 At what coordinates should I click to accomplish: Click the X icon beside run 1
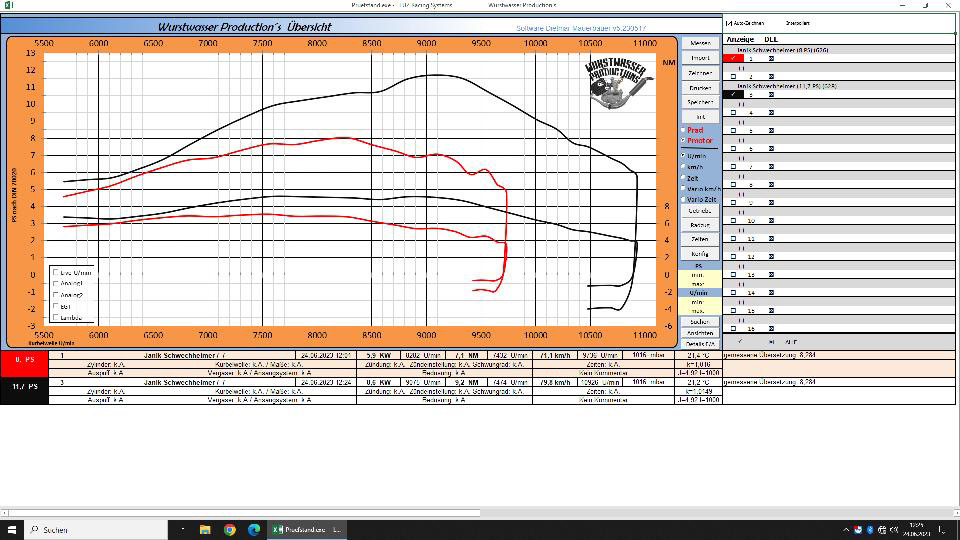pyautogui.click(x=771, y=59)
